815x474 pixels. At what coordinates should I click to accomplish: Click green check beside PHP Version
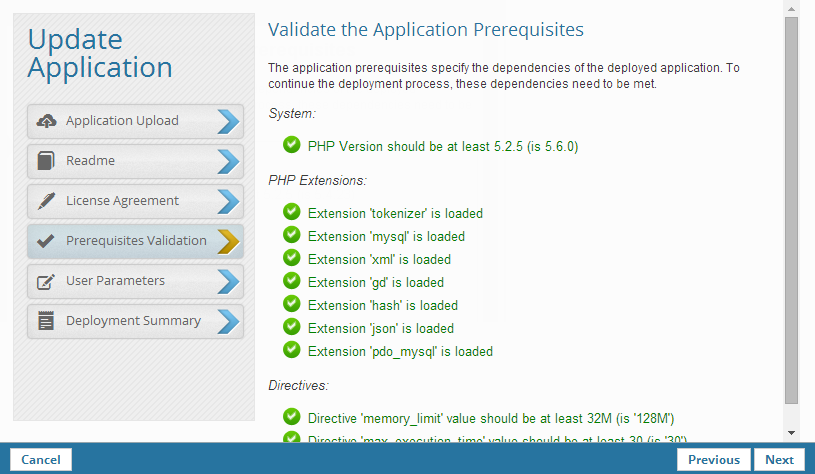(x=292, y=145)
